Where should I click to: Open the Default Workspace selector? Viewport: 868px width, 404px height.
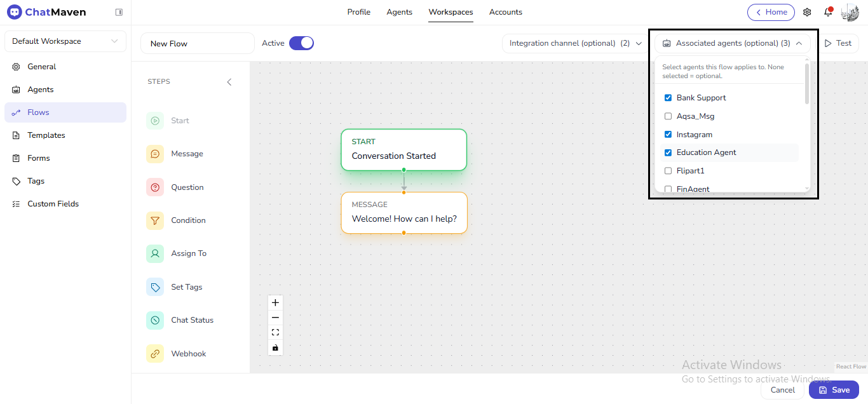point(65,41)
